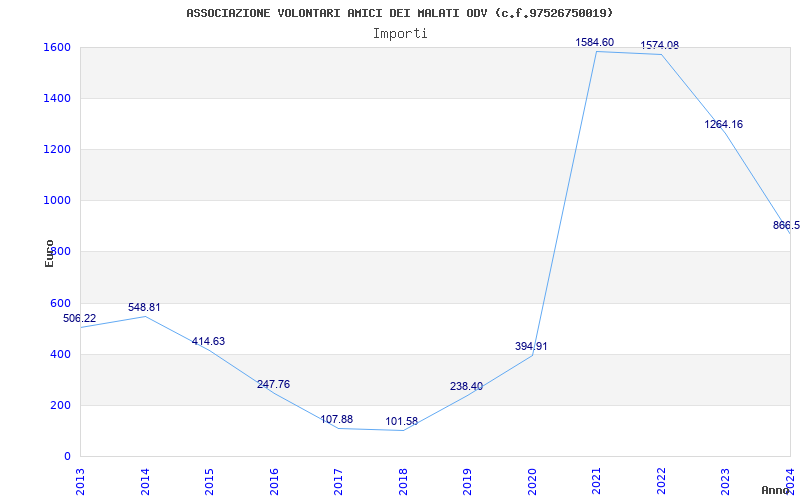This screenshot has width=800, height=500.
Task: Click y-axis value 600
Action: pos(60,303)
